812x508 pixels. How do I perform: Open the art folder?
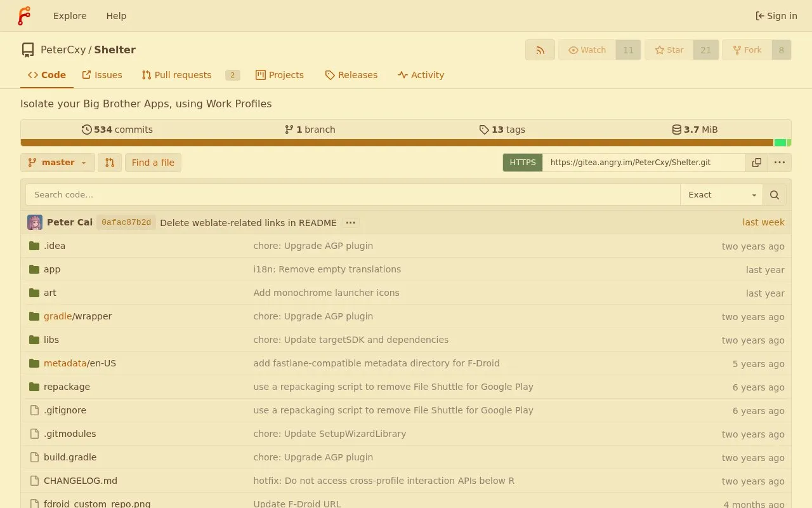click(x=50, y=293)
